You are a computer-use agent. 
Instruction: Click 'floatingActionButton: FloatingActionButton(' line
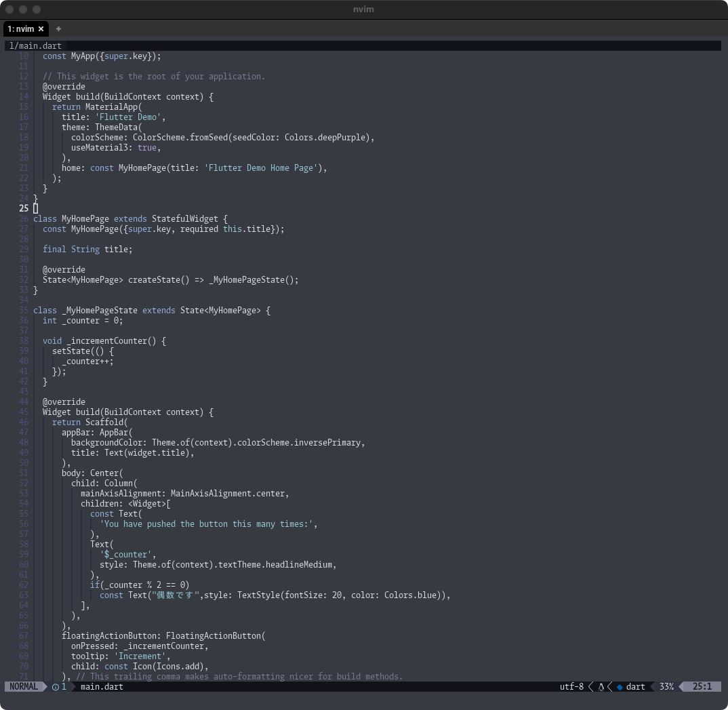[x=163, y=635]
